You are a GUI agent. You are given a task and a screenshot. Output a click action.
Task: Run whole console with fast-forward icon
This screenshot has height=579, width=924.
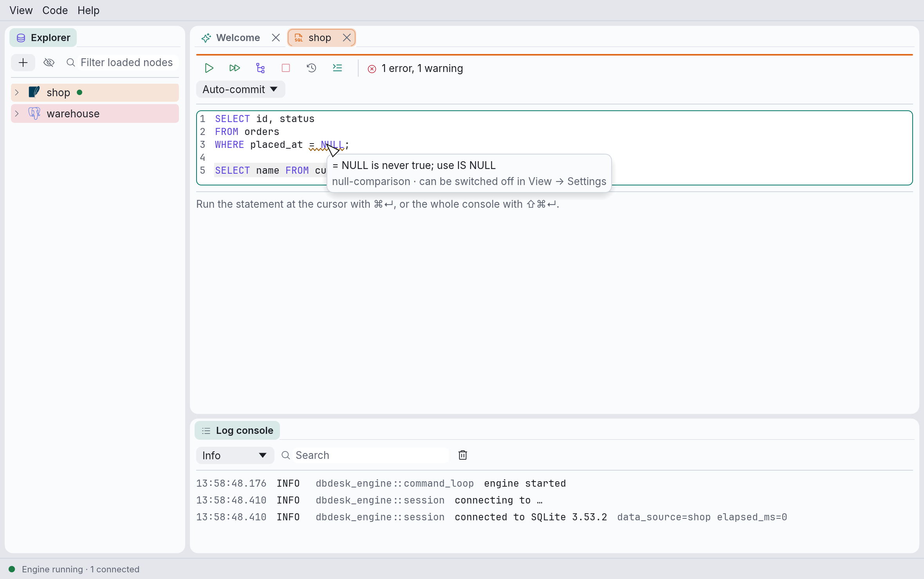pos(235,68)
